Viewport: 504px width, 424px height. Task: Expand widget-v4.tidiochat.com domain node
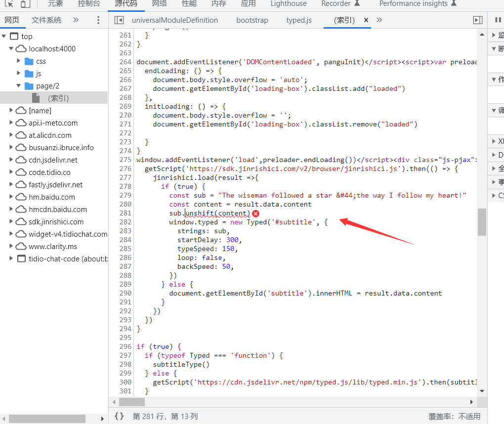[x=11, y=234]
